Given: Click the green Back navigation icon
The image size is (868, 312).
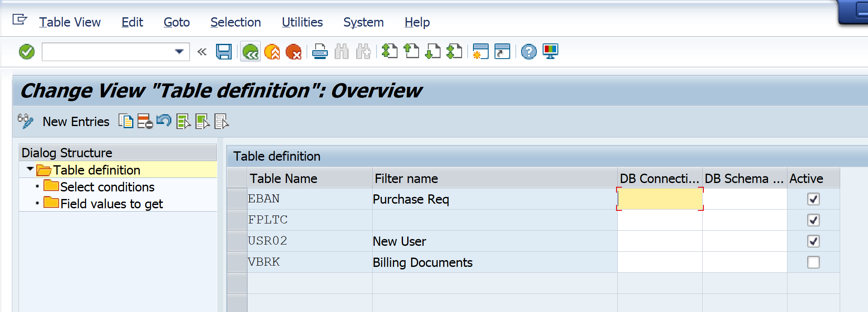Looking at the screenshot, I should click(x=251, y=52).
